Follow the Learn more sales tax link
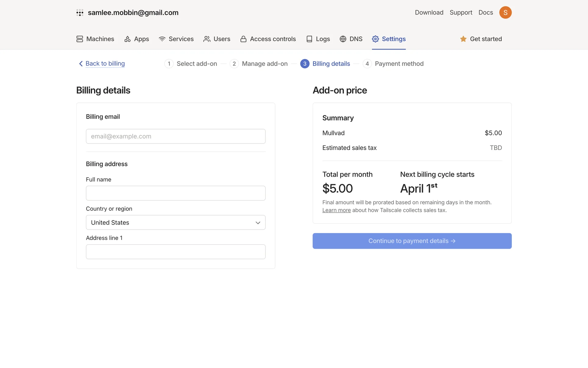Viewport: 588px width, 368px height. pyautogui.click(x=336, y=210)
